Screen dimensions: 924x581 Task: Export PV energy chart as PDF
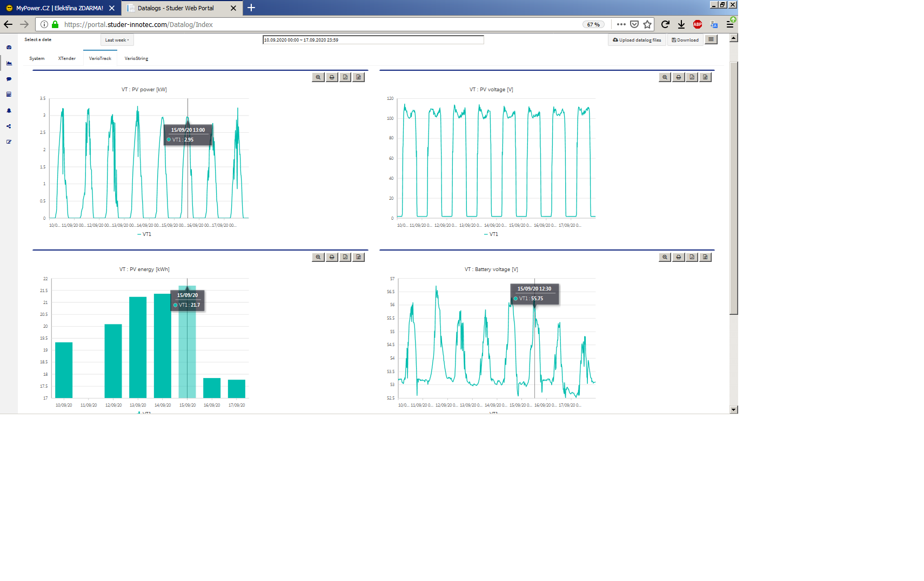(x=345, y=257)
